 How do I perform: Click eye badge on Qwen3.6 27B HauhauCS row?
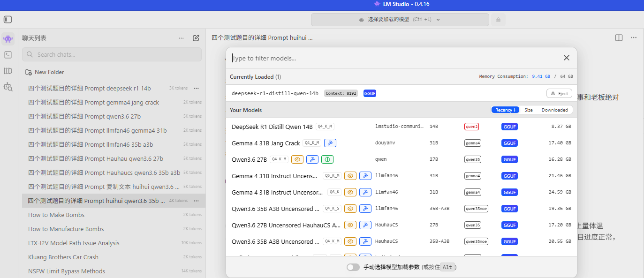pyautogui.click(x=350, y=225)
